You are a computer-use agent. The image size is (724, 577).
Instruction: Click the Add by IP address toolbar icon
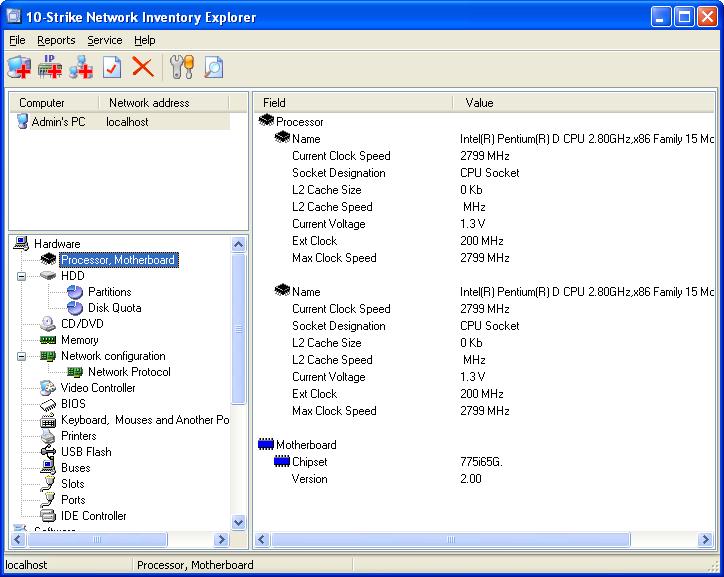(50, 67)
